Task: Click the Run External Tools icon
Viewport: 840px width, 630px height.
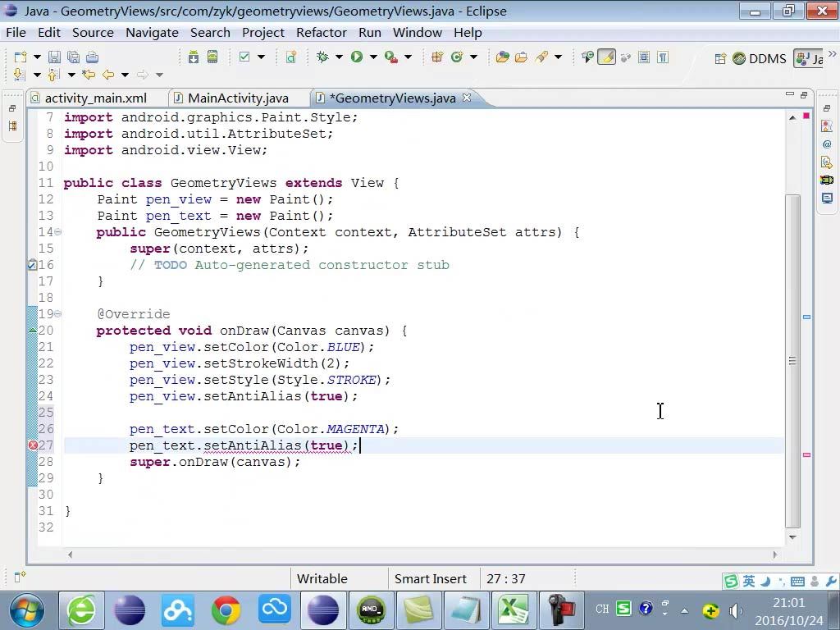Action: tap(391, 57)
